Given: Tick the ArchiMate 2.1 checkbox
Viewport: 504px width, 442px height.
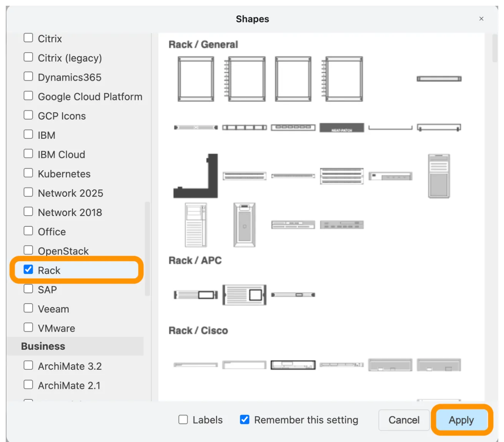Looking at the screenshot, I should click(x=28, y=384).
